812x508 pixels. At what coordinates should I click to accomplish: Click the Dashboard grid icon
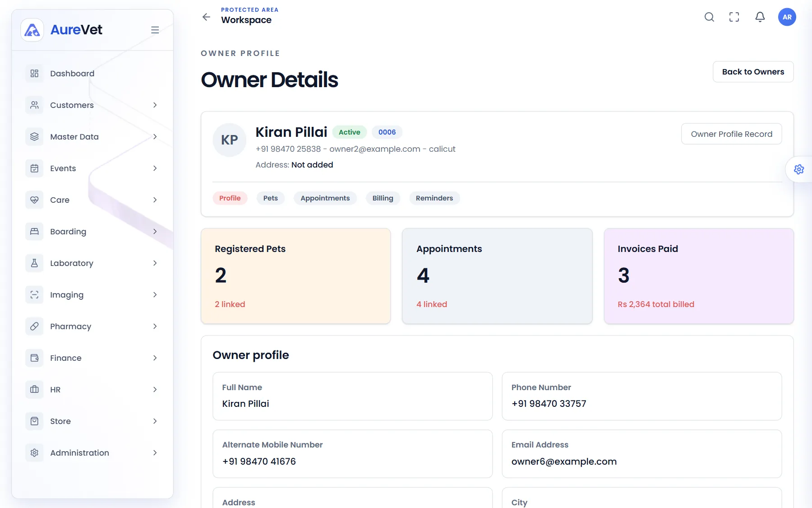tap(34, 73)
